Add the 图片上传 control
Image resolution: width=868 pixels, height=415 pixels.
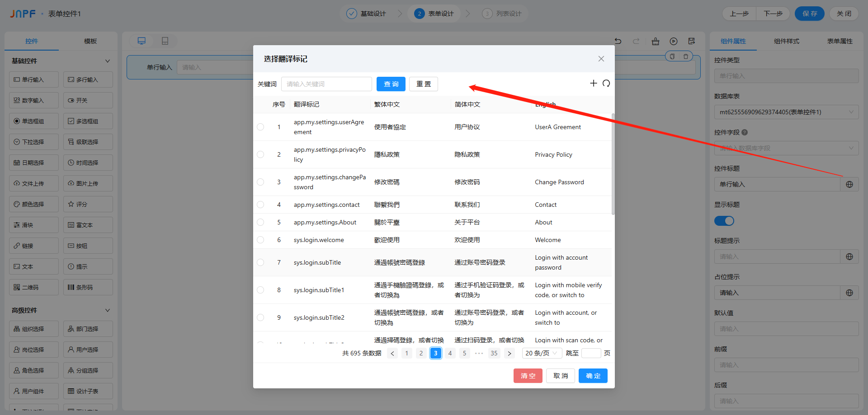tap(88, 183)
